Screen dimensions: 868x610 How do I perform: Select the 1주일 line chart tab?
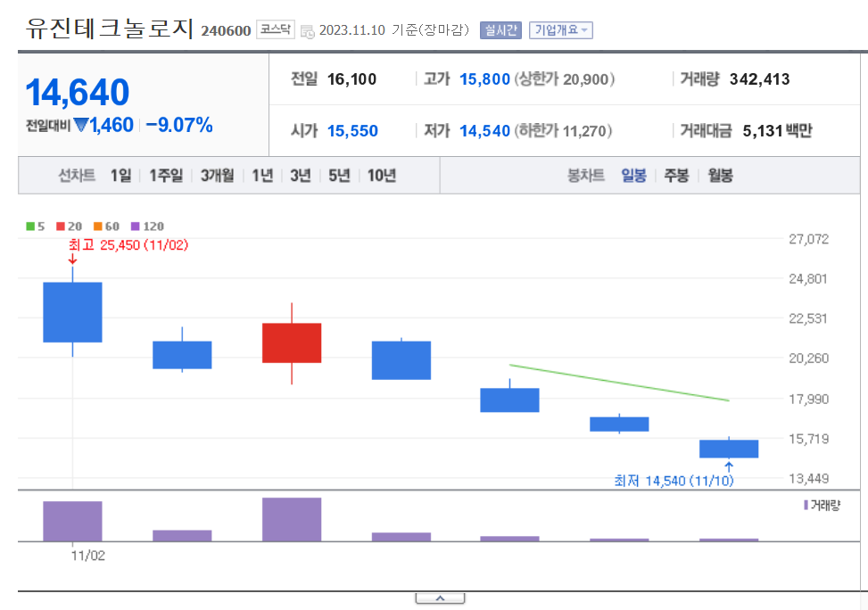coord(166,176)
